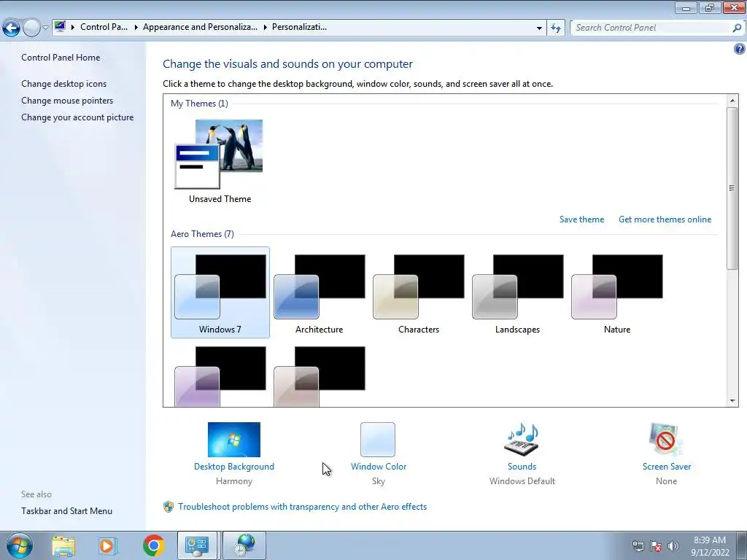This screenshot has height=560, width=747.
Task: Select the tan theme below Architecture
Action: click(x=320, y=376)
